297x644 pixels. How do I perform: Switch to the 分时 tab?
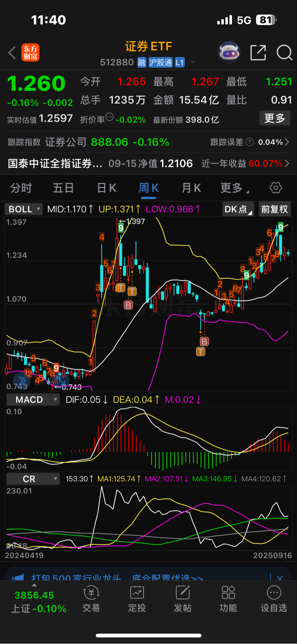[21, 188]
